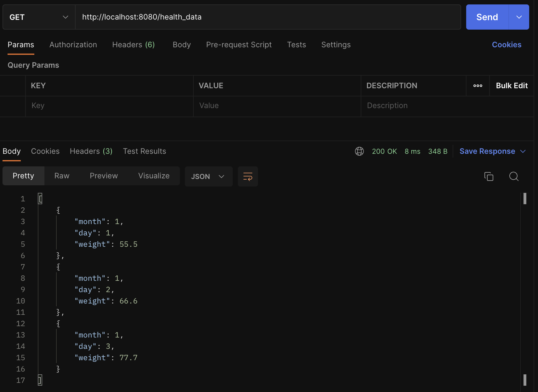Click the "day": 3 line

point(94,346)
